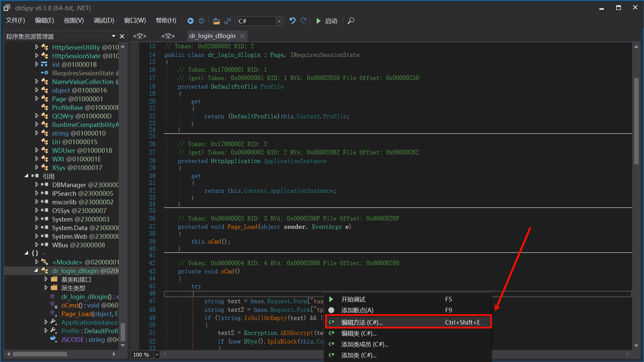Click the open file folder icon
This screenshot has width=644, height=362.
pyautogui.click(x=216, y=21)
